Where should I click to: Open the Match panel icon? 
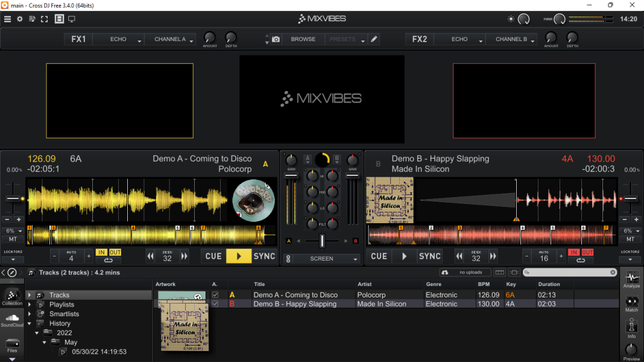pos(631,304)
